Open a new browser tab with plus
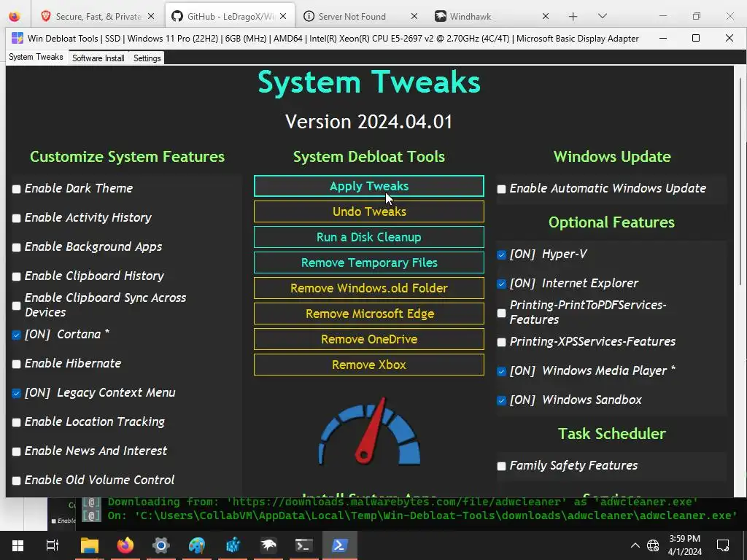This screenshot has height=560, width=747. (x=573, y=17)
